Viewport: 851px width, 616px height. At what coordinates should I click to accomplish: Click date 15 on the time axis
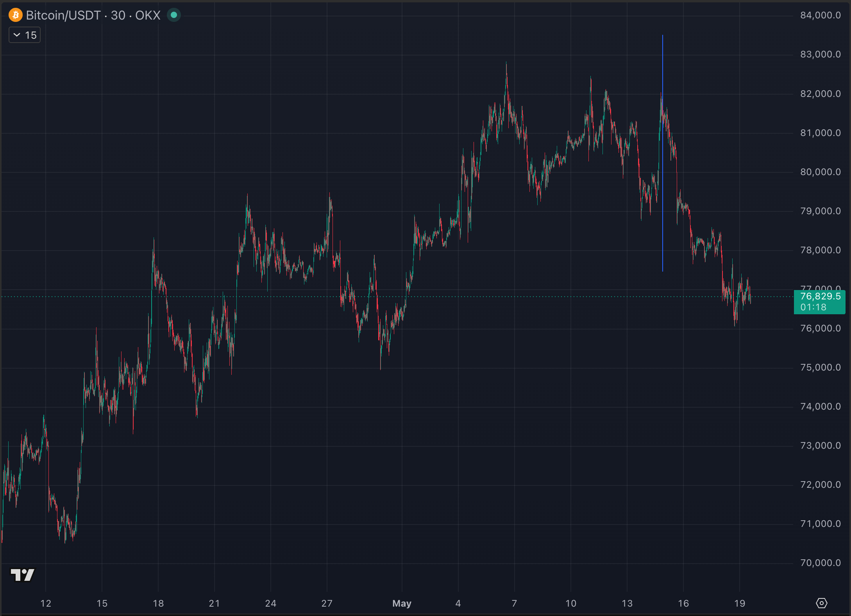(x=102, y=603)
